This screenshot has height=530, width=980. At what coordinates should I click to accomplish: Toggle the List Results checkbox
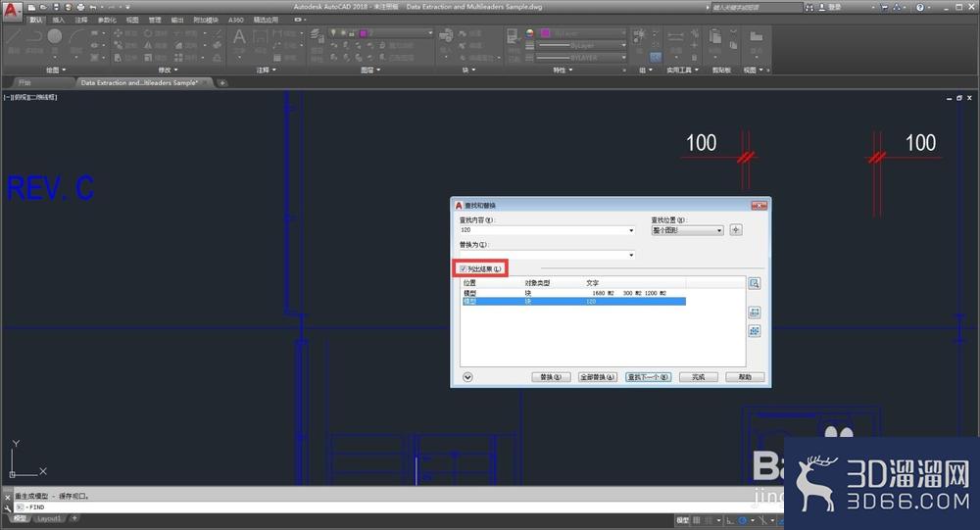click(x=464, y=268)
